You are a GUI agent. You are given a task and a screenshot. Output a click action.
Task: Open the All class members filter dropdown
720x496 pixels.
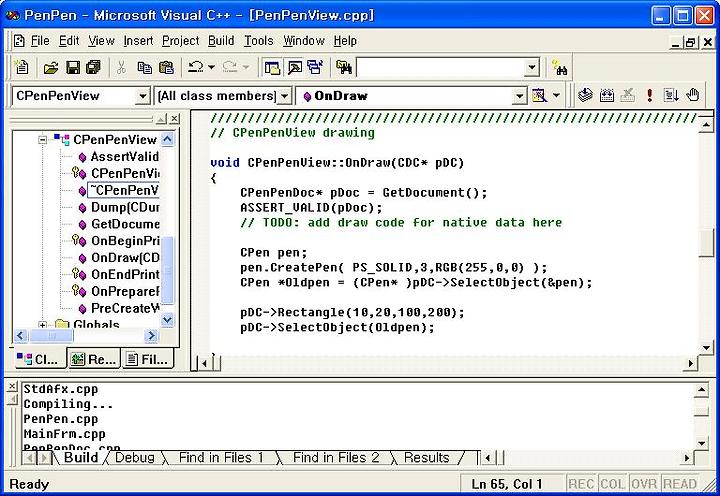coord(285,96)
